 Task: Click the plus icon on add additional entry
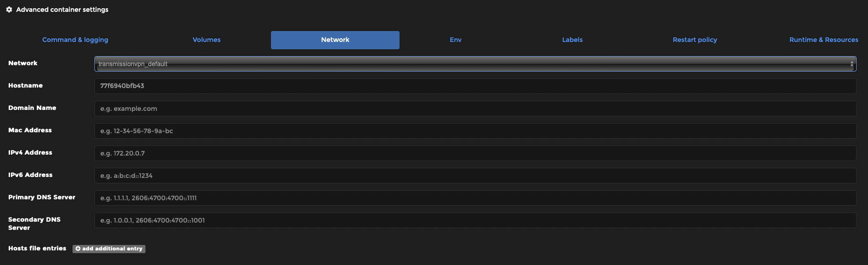pyautogui.click(x=78, y=249)
